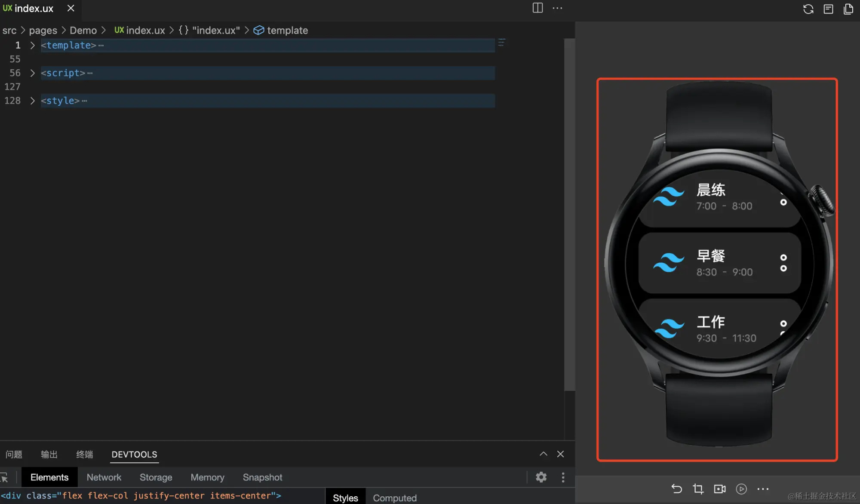The width and height of the screenshot is (860, 504).
Task: Click the split editor icon
Action: (537, 8)
